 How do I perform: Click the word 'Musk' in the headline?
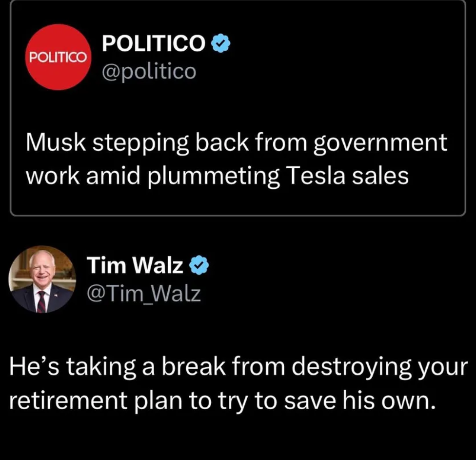click(56, 142)
